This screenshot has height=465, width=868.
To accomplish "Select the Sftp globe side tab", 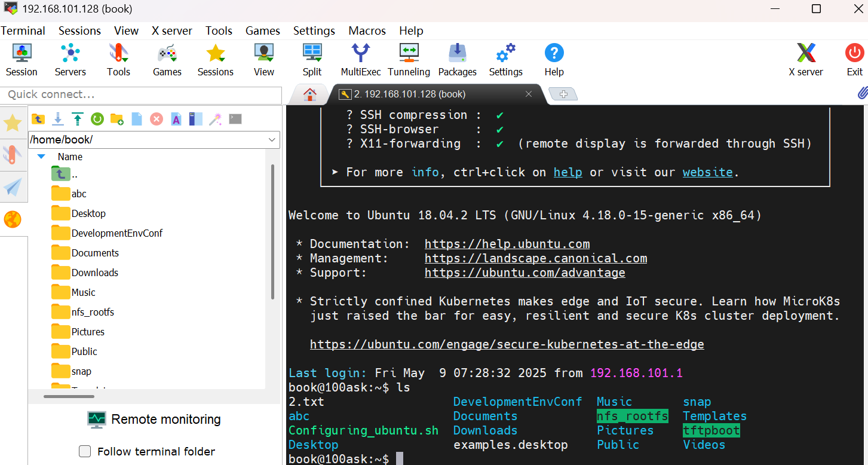I will [x=13, y=220].
